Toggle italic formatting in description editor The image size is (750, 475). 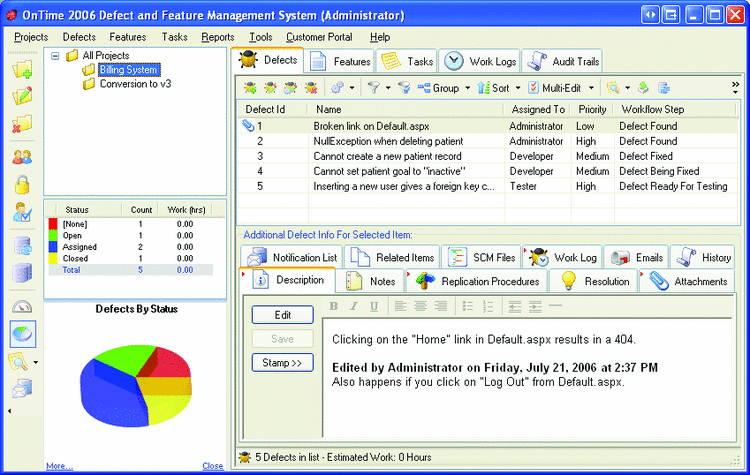coord(353,306)
